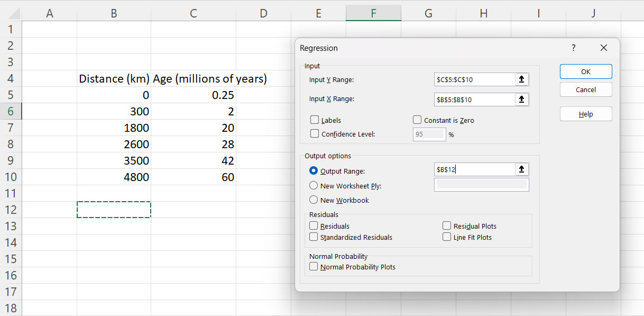Enable Standardized Residuals
This screenshot has height=316, width=644.
(315, 237)
